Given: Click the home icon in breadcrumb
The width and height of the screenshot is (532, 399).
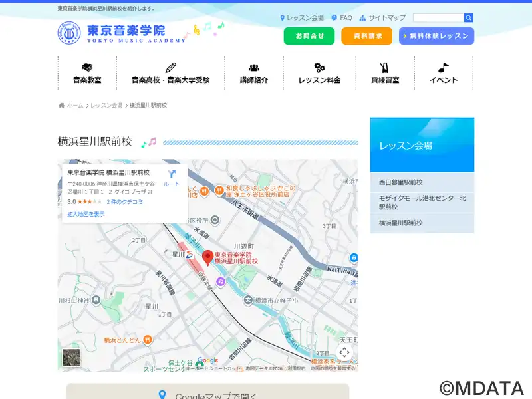Looking at the screenshot, I should [62, 106].
